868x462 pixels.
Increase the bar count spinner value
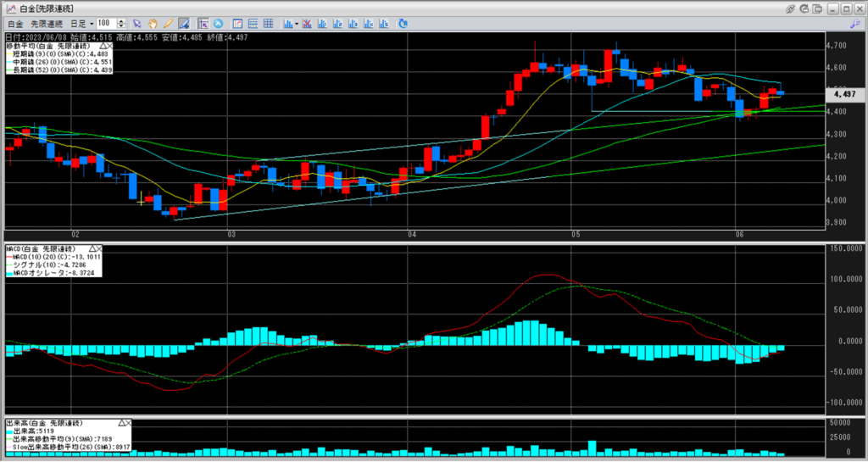click(123, 20)
